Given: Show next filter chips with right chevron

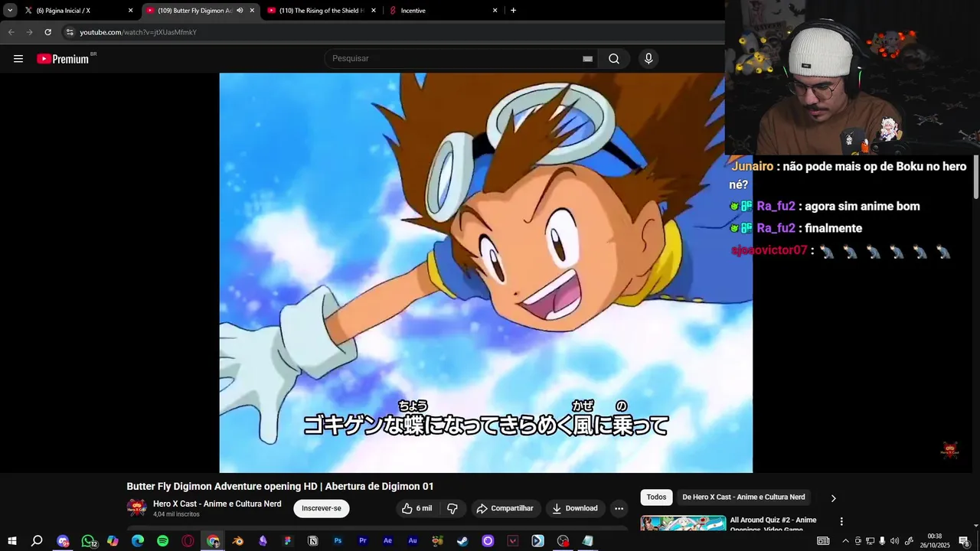Looking at the screenshot, I should (833, 498).
